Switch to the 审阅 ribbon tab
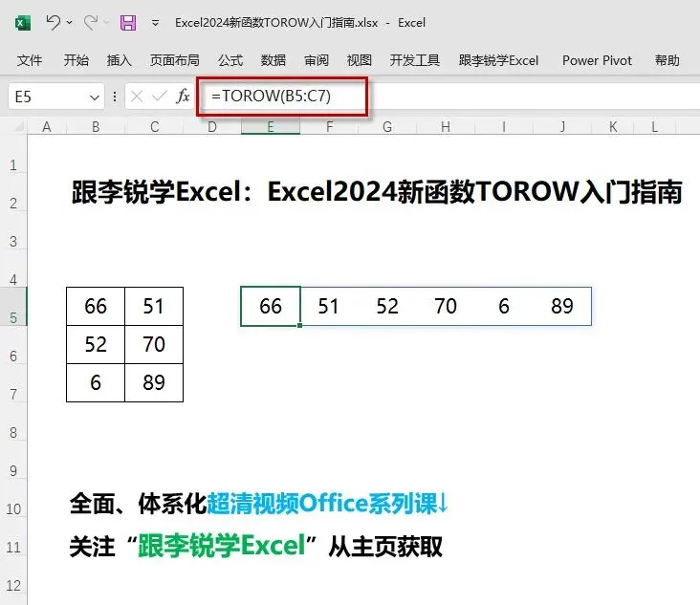The image size is (700, 605). (x=317, y=60)
